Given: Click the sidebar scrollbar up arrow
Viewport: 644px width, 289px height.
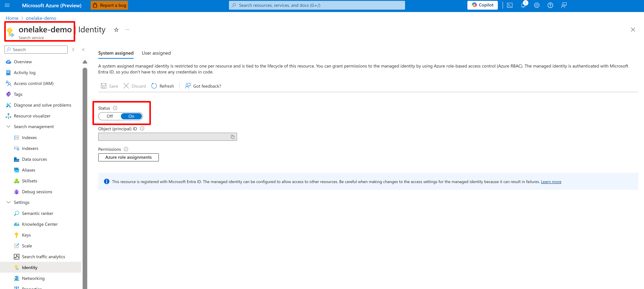Looking at the screenshot, I should tap(85, 62).
